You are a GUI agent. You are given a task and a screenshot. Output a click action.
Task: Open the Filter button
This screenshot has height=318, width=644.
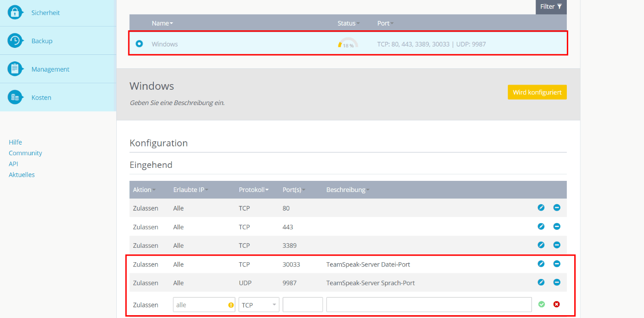point(551,7)
